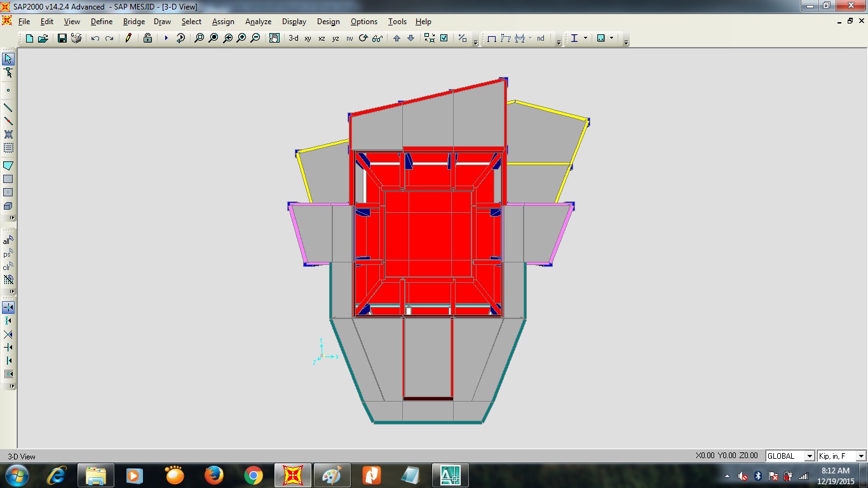The height and width of the screenshot is (488, 868).
Task: Set the view to the xz plane
Action: point(322,38)
